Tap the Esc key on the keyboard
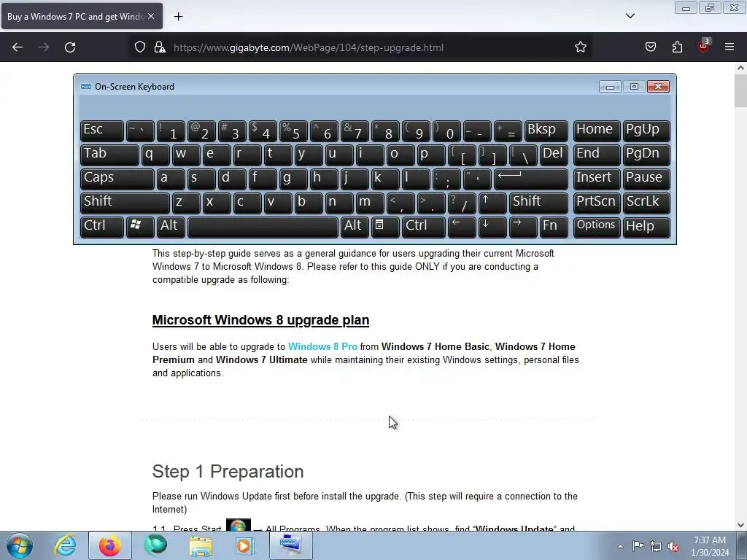Screen dimensions: 747x560 (102, 131)
